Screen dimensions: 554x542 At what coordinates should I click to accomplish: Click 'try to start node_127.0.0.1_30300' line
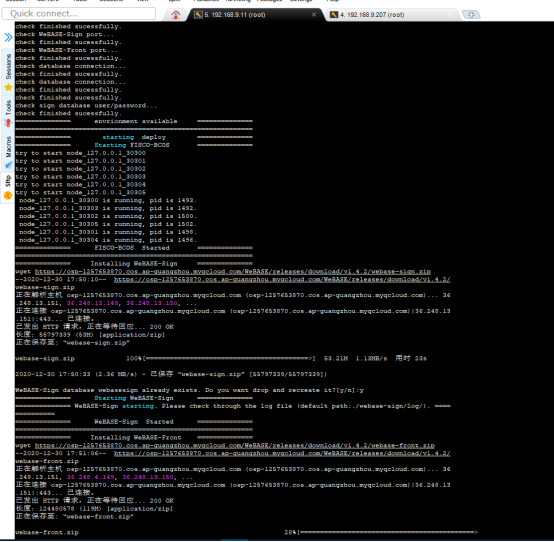click(x=80, y=153)
